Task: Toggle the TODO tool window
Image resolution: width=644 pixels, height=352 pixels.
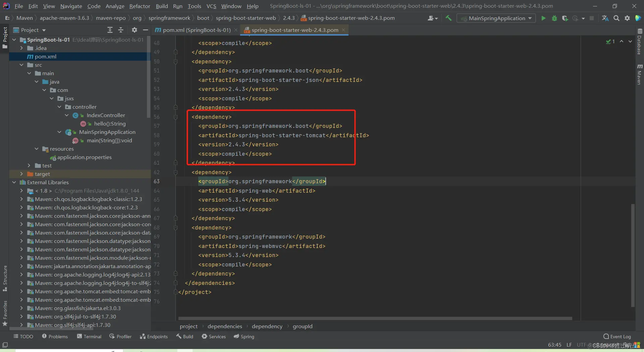Action: [23, 337]
